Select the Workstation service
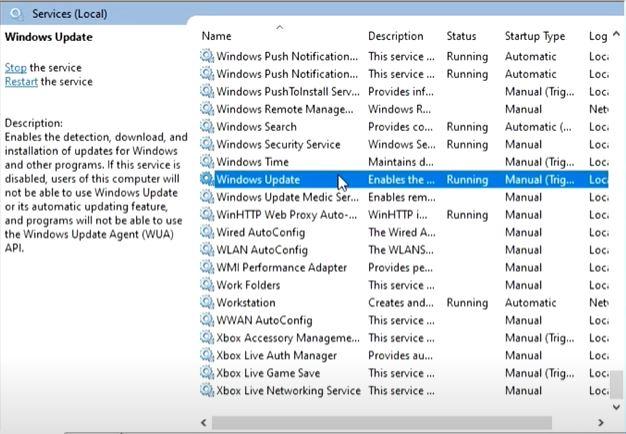Image resolution: width=626 pixels, height=434 pixels. (x=404, y=302)
